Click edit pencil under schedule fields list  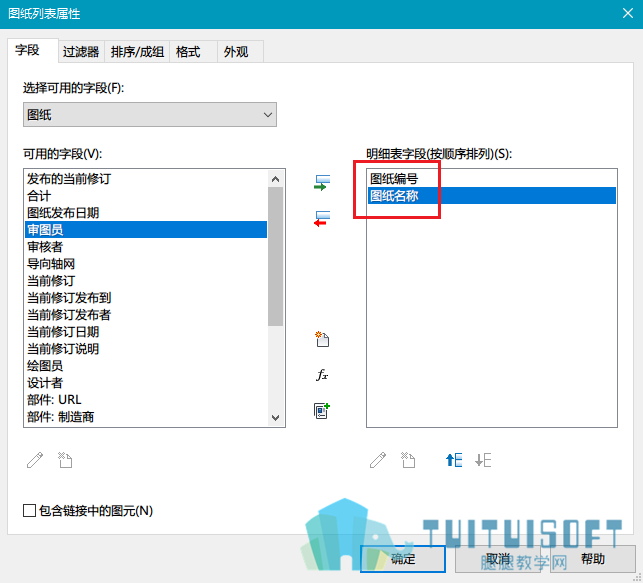(x=378, y=460)
